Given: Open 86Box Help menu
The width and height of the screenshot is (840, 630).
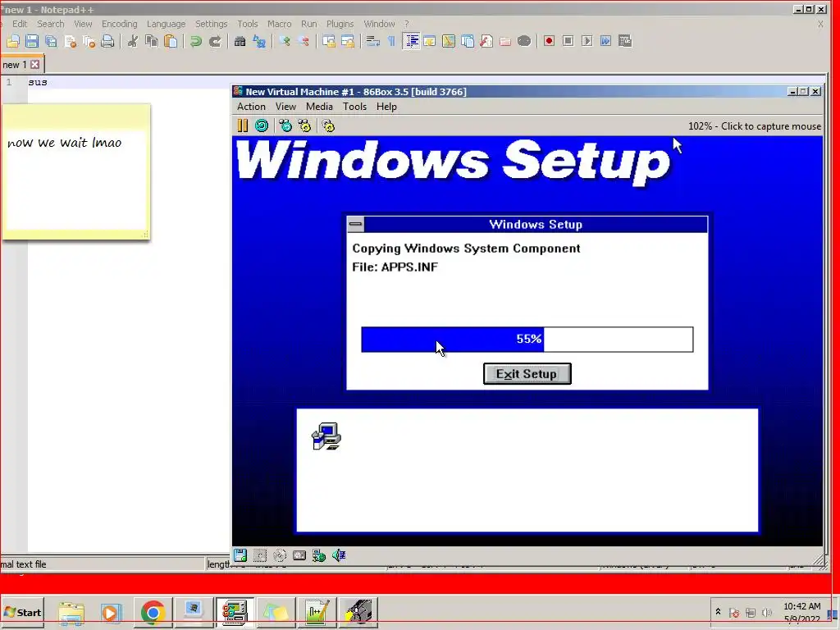Looking at the screenshot, I should click(386, 107).
